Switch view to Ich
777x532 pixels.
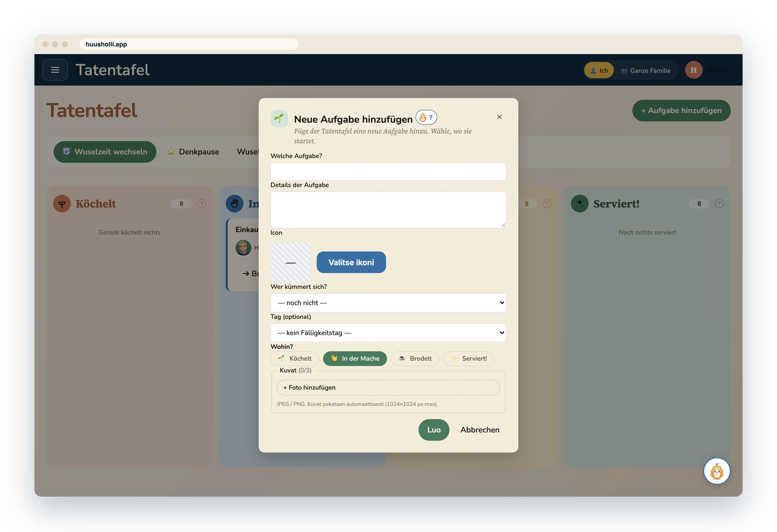[599, 70]
